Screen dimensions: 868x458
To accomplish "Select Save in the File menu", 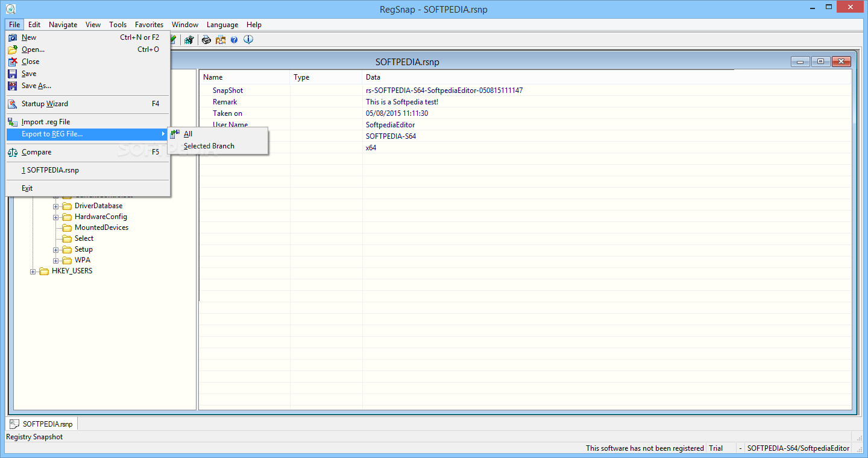I will coord(88,74).
